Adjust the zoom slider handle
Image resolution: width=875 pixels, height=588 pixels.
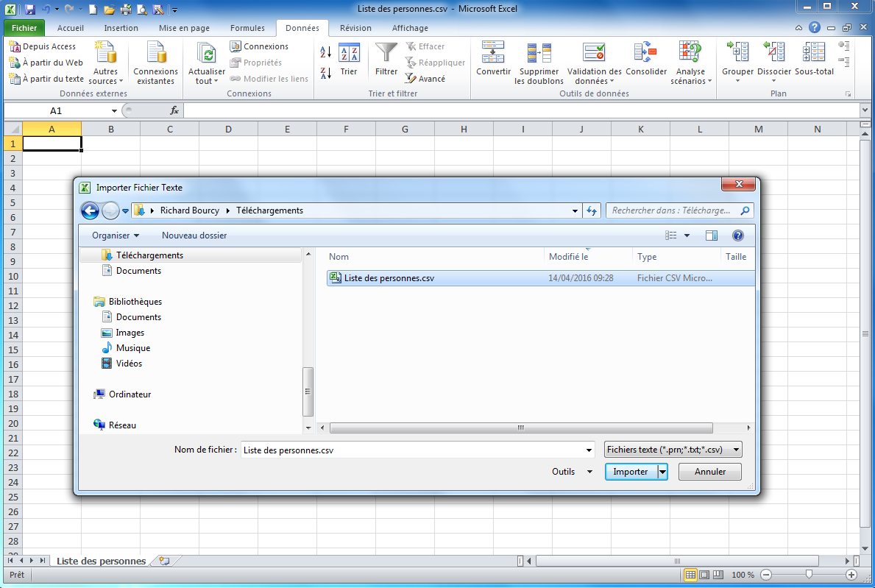[809, 574]
